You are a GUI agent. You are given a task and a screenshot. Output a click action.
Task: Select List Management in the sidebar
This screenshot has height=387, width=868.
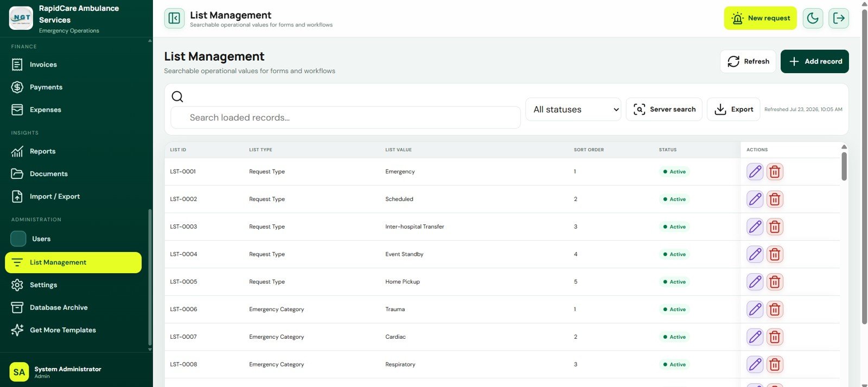click(73, 262)
